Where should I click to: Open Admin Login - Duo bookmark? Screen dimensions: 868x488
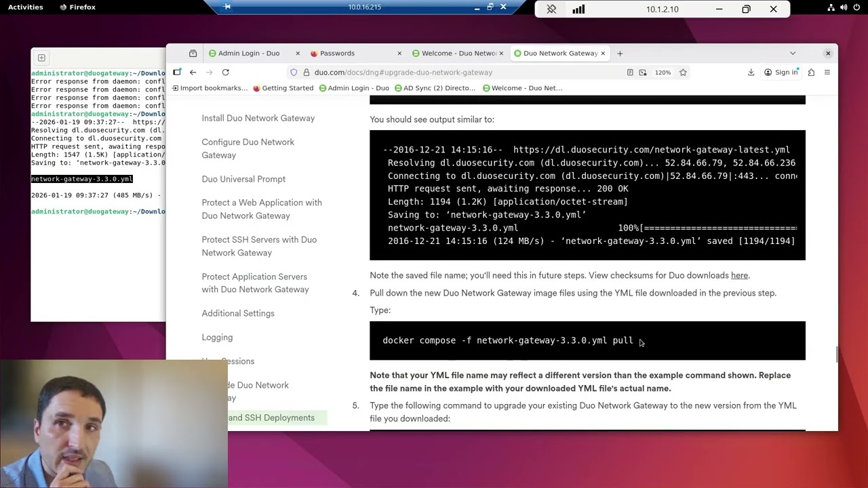tap(354, 88)
